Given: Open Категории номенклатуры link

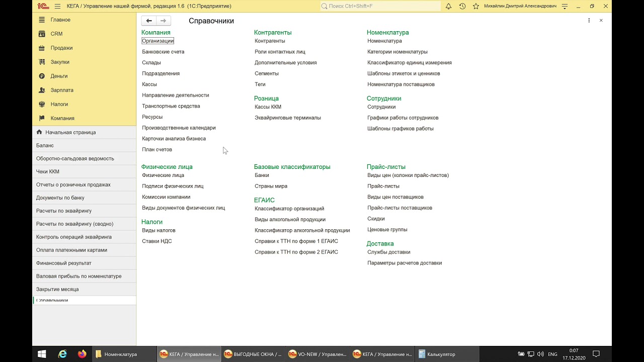Looking at the screenshot, I should (397, 52).
